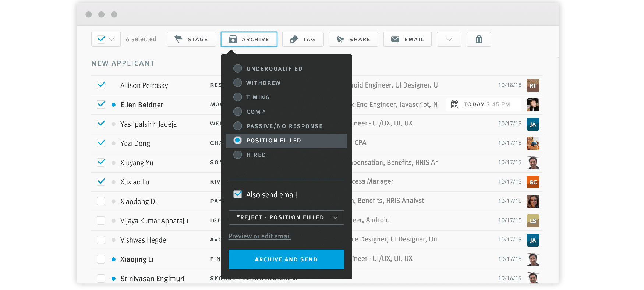Select Position Filled radio option
This screenshot has width=644, height=290.
coord(238,140)
